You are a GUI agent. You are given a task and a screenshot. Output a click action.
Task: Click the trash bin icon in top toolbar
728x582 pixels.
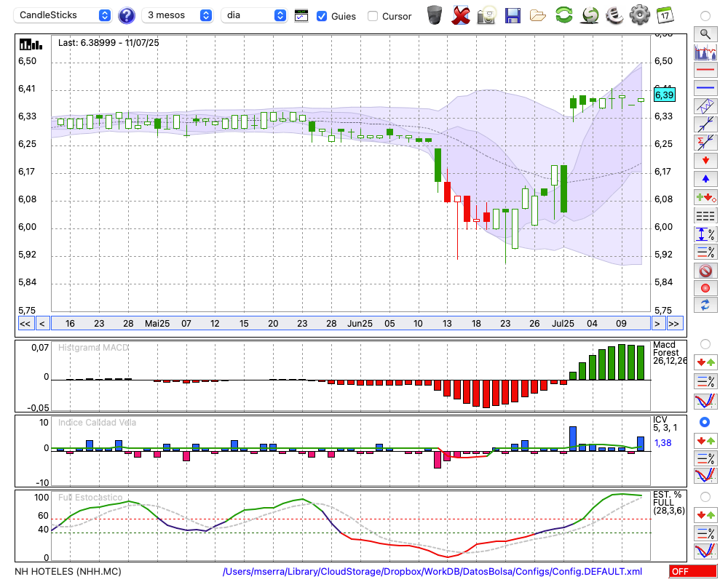click(x=435, y=15)
